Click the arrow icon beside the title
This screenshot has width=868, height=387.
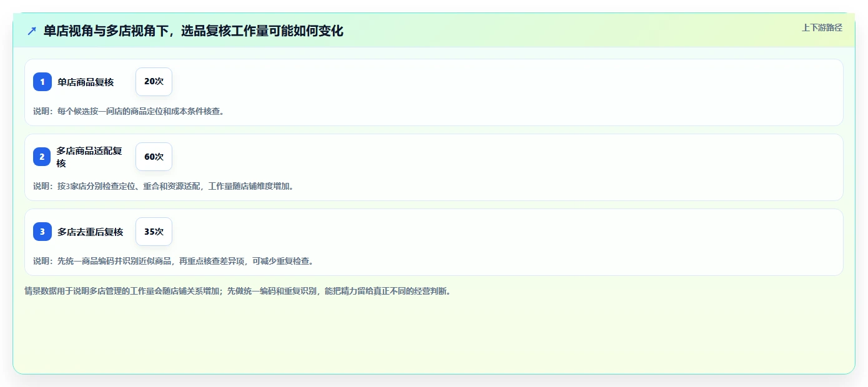pos(32,31)
